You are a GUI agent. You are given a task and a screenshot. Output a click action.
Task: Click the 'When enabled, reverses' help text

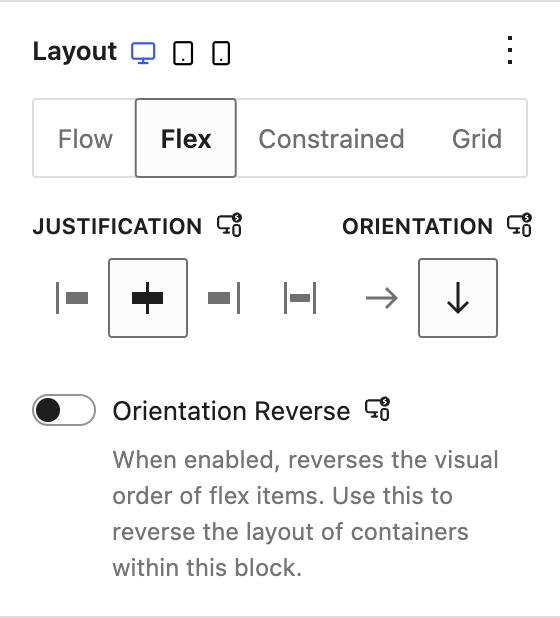[305, 514]
